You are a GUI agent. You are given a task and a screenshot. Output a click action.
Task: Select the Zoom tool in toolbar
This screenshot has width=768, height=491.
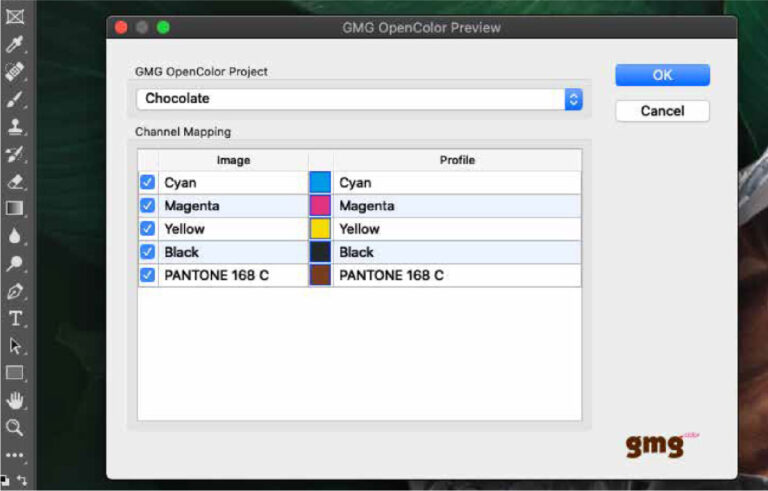[15, 428]
